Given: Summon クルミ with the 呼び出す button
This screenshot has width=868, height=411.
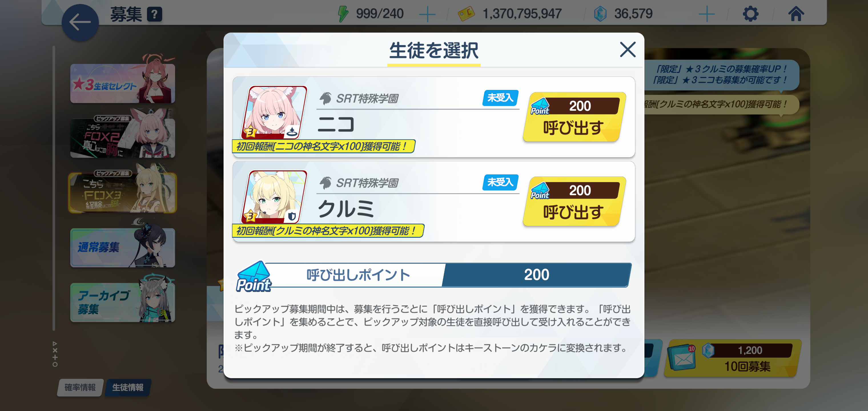Looking at the screenshot, I should (x=574, y=202).
